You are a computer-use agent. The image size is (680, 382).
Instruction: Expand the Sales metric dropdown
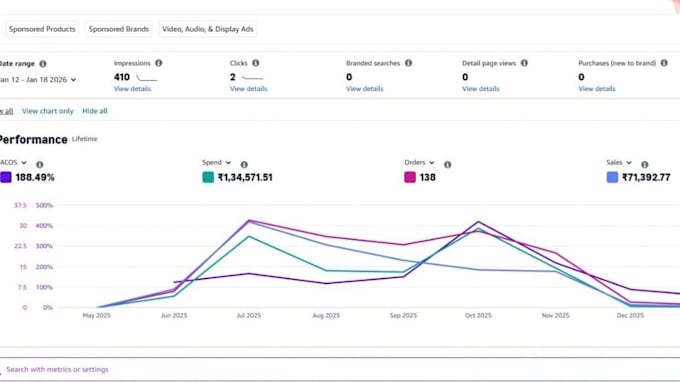619,162
